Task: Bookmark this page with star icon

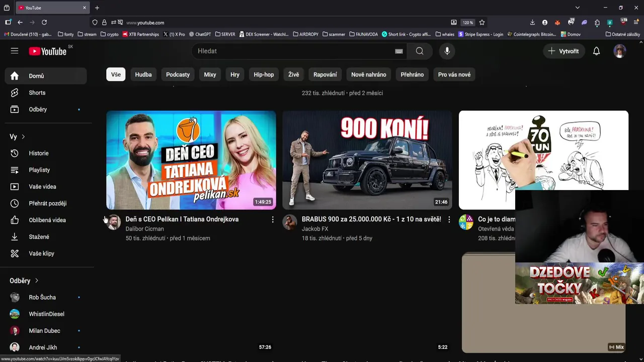Action: point(482,23)
